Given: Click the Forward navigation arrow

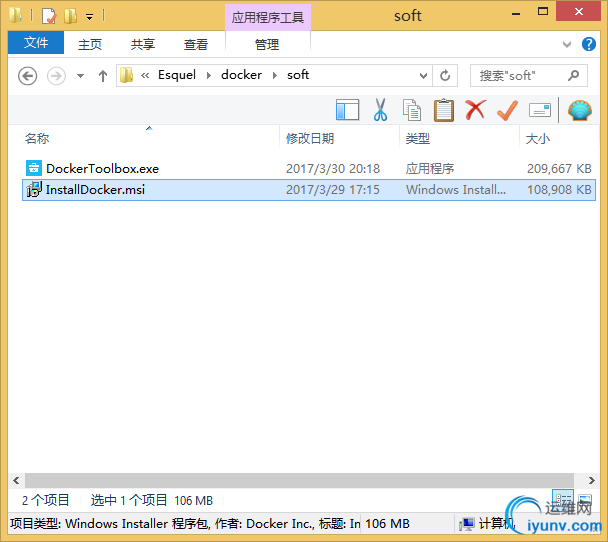Looking at the screenshot, I should tap(56, 76).
